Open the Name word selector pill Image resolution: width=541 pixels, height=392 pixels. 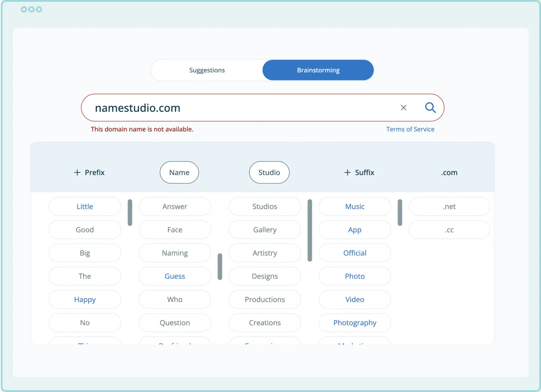tap(179, 172)
